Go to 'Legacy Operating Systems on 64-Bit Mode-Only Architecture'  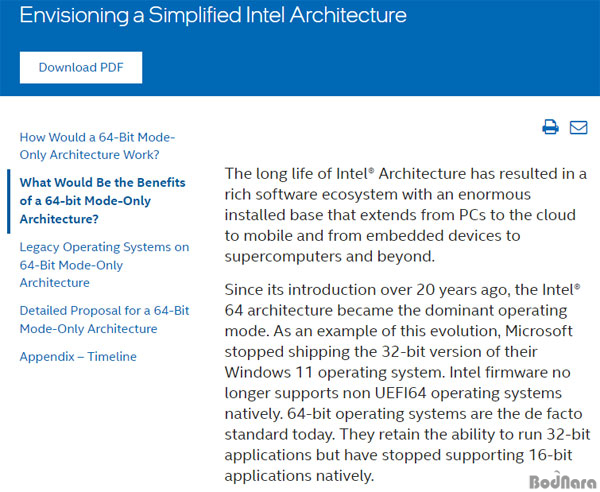104,265
